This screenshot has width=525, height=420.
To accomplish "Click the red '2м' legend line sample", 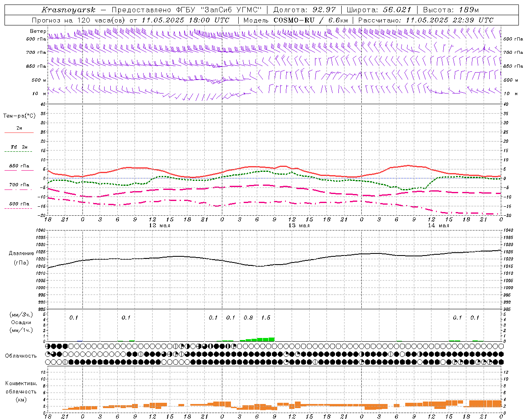I will [19, 133].
